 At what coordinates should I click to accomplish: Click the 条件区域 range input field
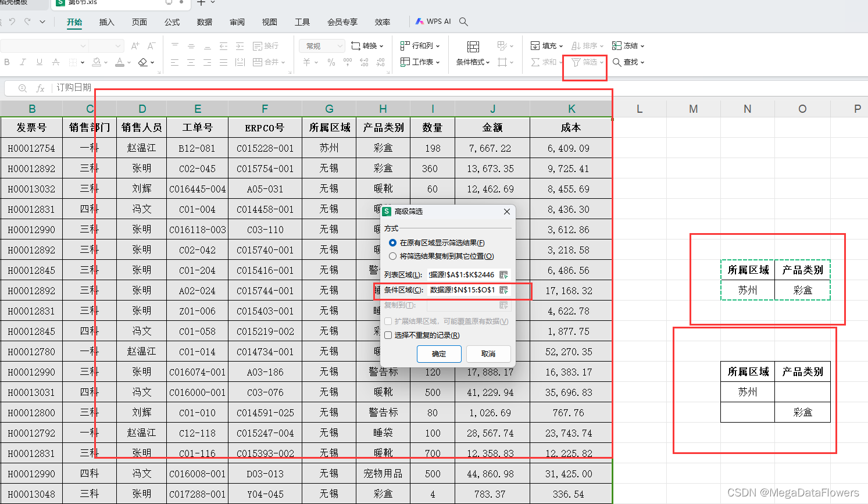463,289
